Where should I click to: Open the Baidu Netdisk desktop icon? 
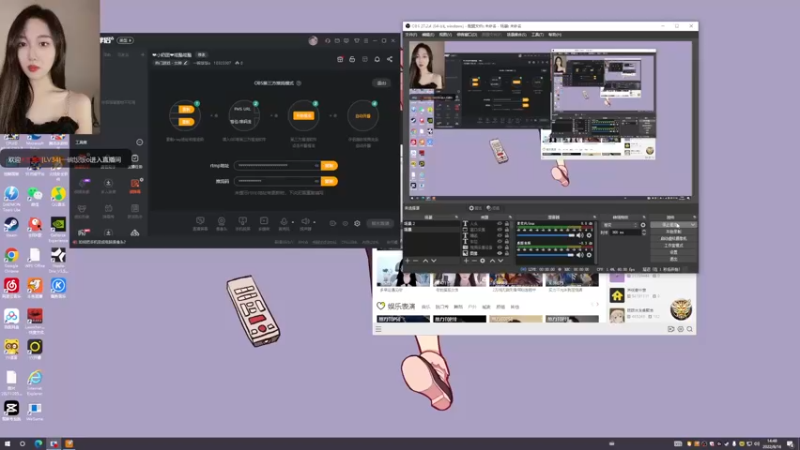point(11,318)
